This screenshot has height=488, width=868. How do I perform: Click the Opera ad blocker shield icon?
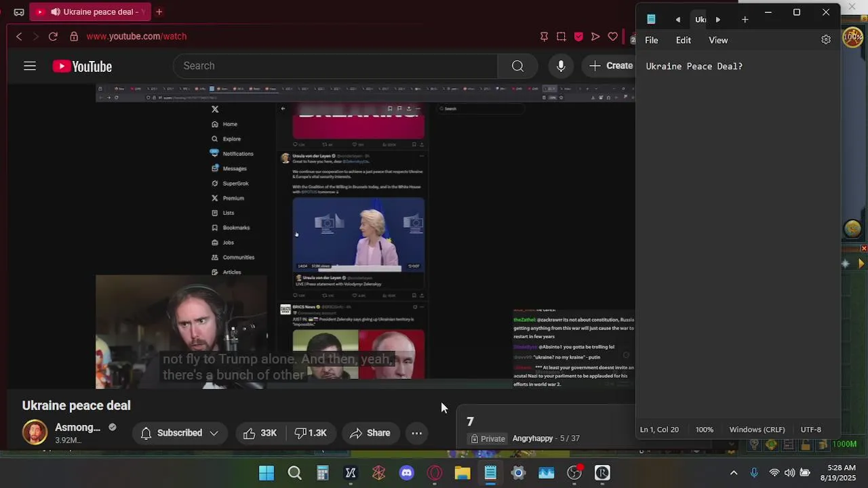(578, 37)
